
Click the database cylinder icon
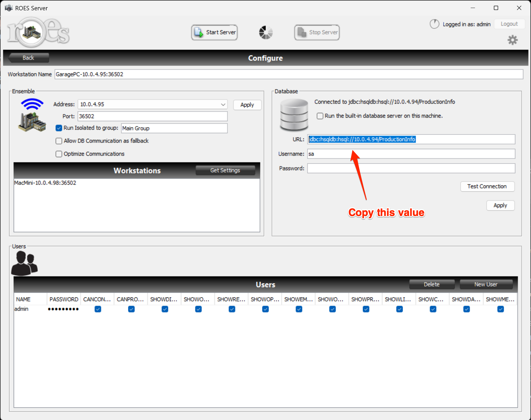(294, 115)
